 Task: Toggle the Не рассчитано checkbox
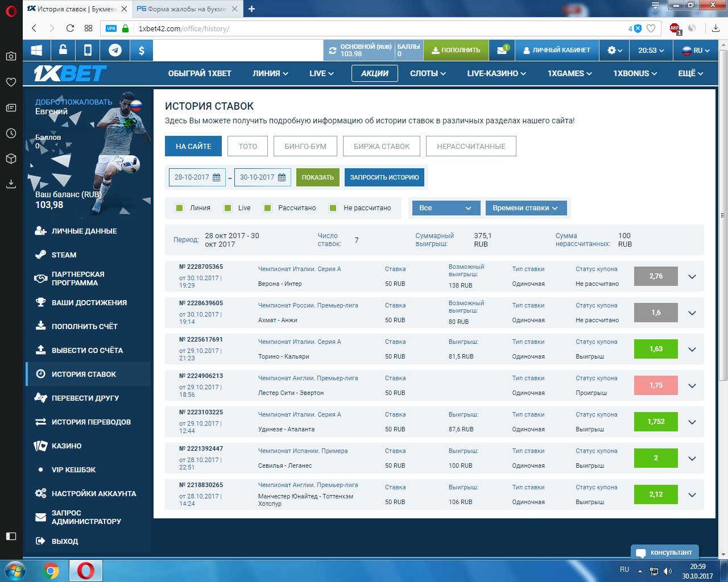(x=333, y=208)
